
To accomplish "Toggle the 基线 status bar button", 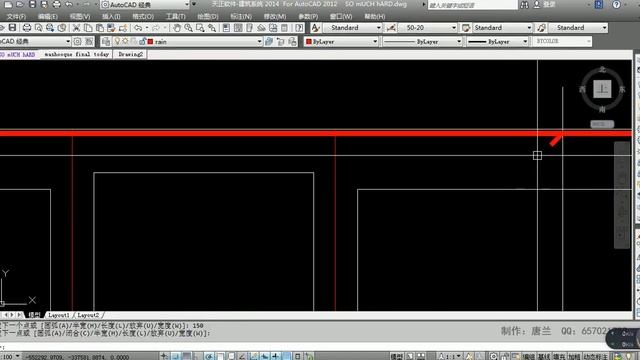I will 544,356.
